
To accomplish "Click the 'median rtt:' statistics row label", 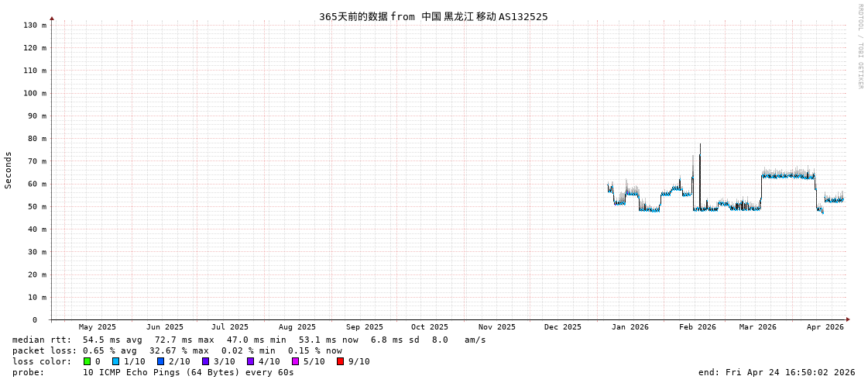I will (x=42, y=340).
